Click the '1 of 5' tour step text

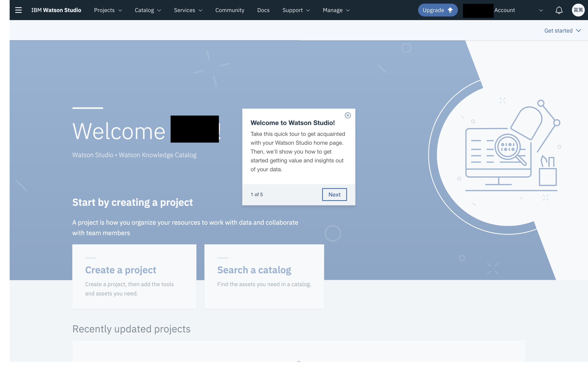tap(257, 195)
